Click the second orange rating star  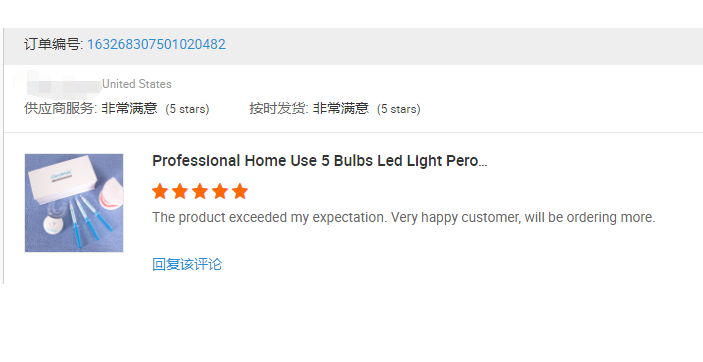pyautogui.click(x=180, y=191)
